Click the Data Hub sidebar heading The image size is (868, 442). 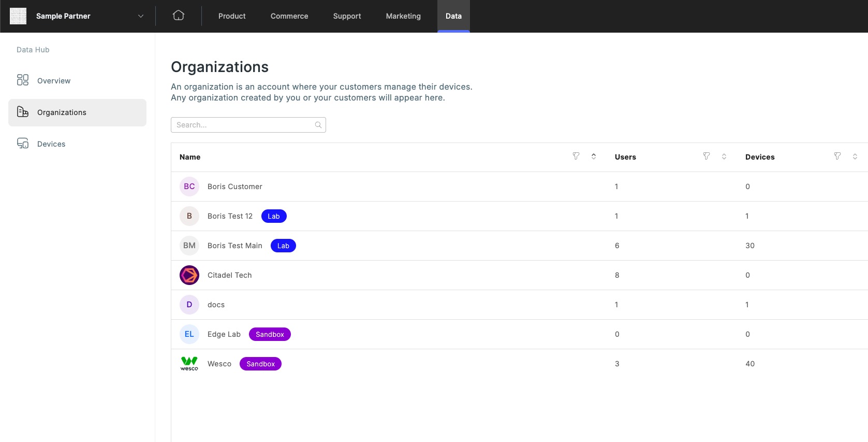[33, 50]
